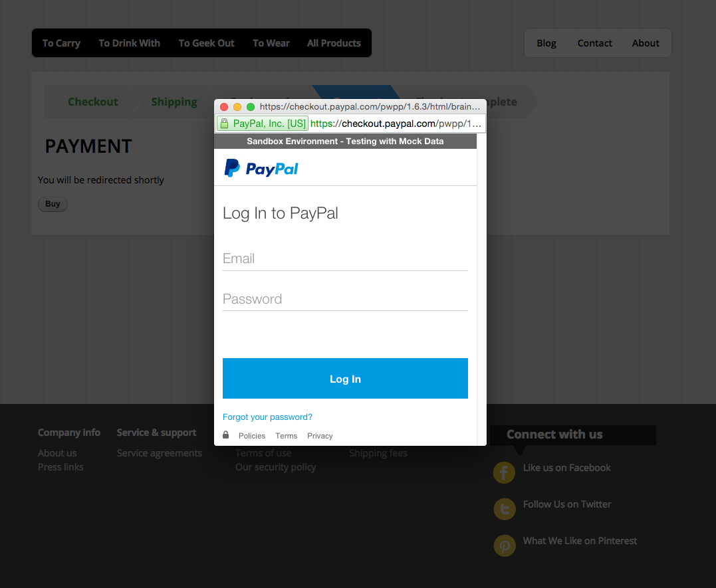
Task: Click Like us on Facebook text
Action: [x=566, y=468]
